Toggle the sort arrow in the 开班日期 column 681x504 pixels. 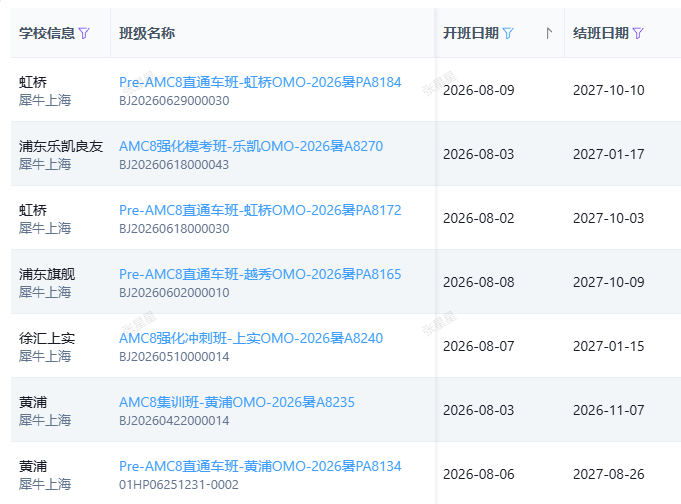(549, 33)
